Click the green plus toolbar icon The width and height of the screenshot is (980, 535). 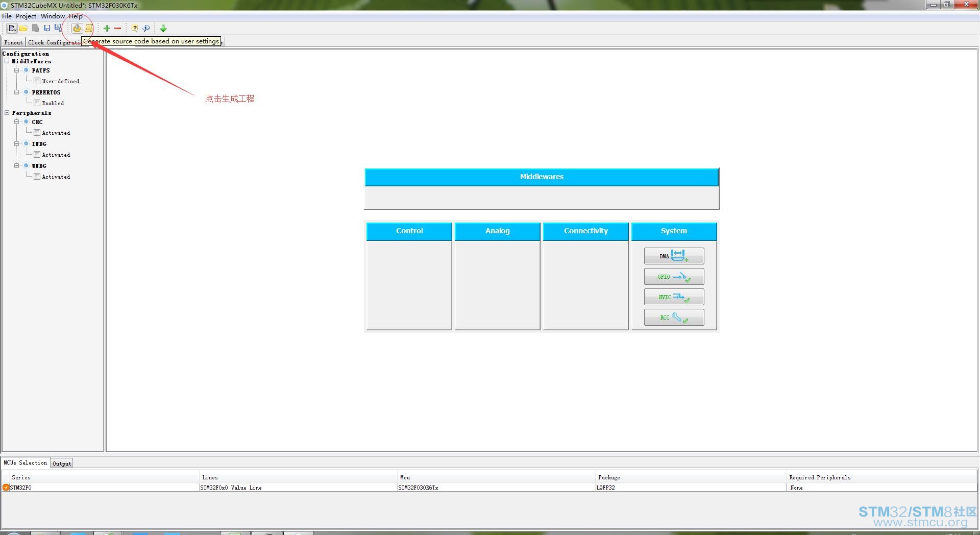coord(107,28)
